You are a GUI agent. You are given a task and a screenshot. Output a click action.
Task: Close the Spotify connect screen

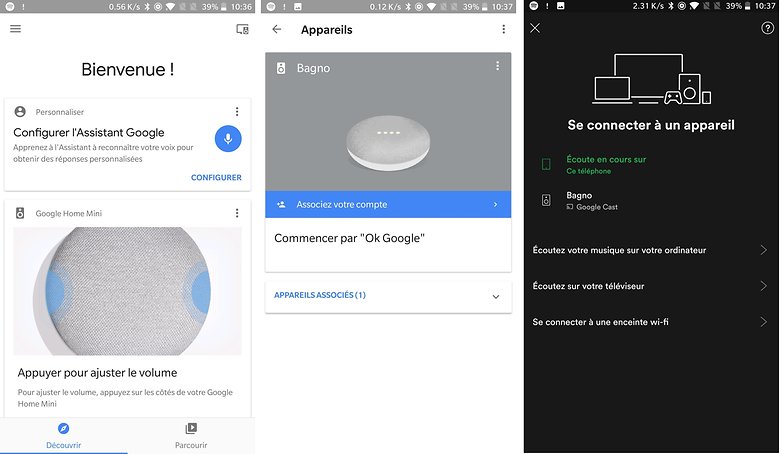pyautogui.click(x=535, y=28)
